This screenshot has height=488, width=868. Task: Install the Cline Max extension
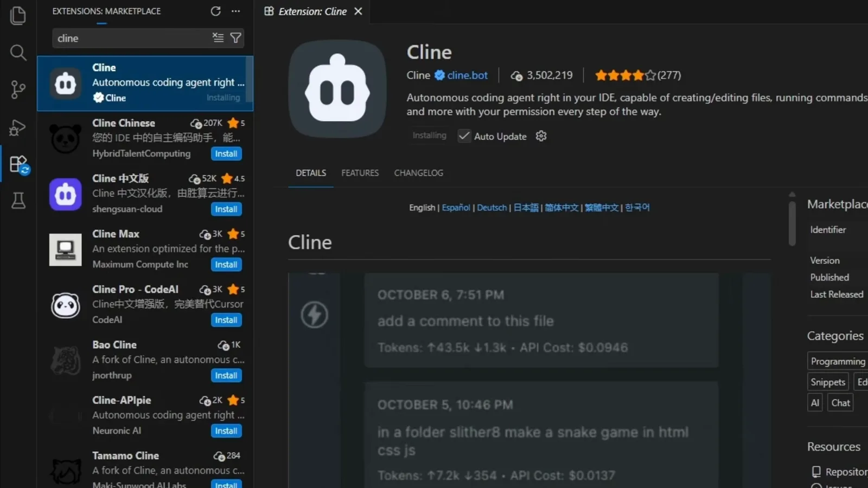pyautogui.click(x=226, y=264)
